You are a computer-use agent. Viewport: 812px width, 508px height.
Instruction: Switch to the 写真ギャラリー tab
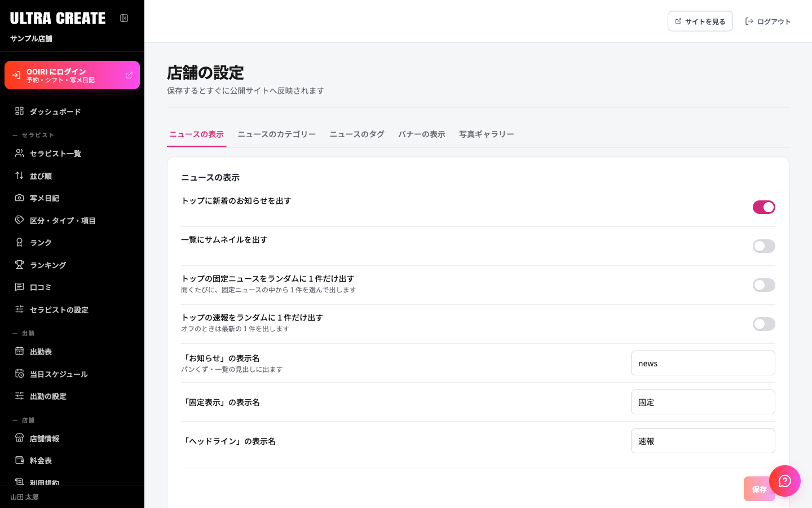[486, 134]
